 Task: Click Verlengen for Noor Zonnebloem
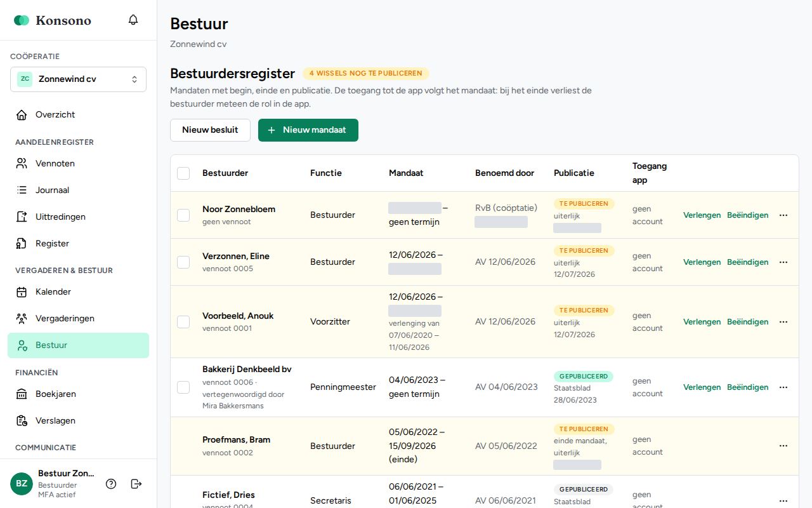tap(702, 215)
